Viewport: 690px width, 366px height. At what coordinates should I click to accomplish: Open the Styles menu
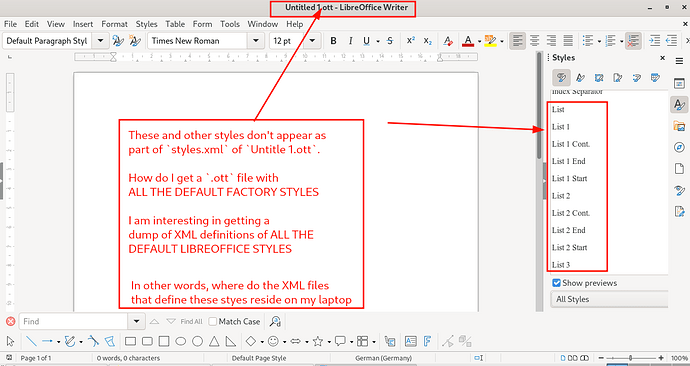[x=147, y=24]
